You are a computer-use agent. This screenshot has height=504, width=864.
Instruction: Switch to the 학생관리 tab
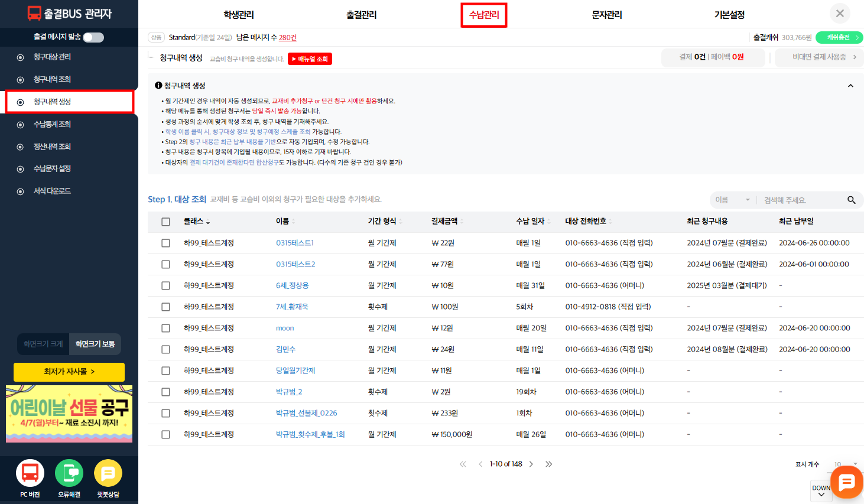tap(239, 15)
